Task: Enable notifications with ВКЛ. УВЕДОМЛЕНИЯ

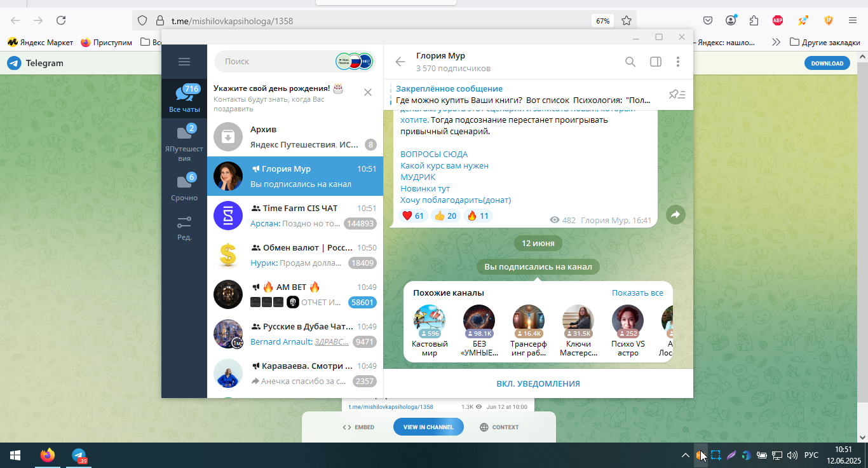Action: (x=538, y=383)
